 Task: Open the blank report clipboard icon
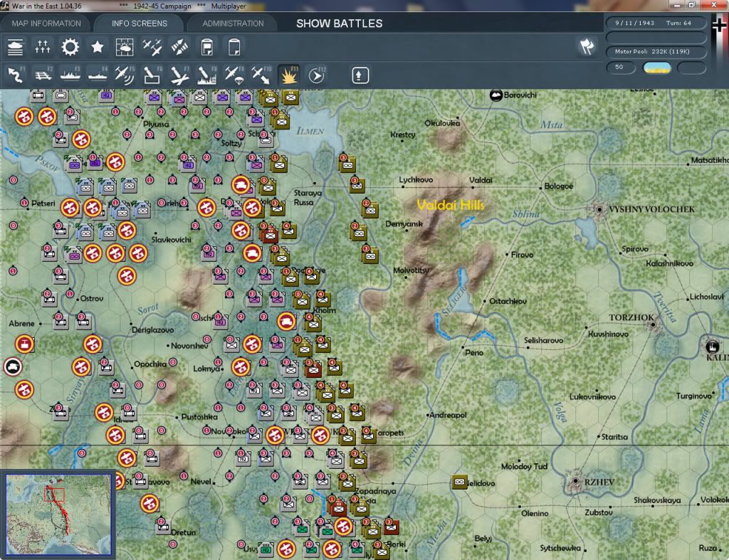pyautogui.click(x=234, y=48)
